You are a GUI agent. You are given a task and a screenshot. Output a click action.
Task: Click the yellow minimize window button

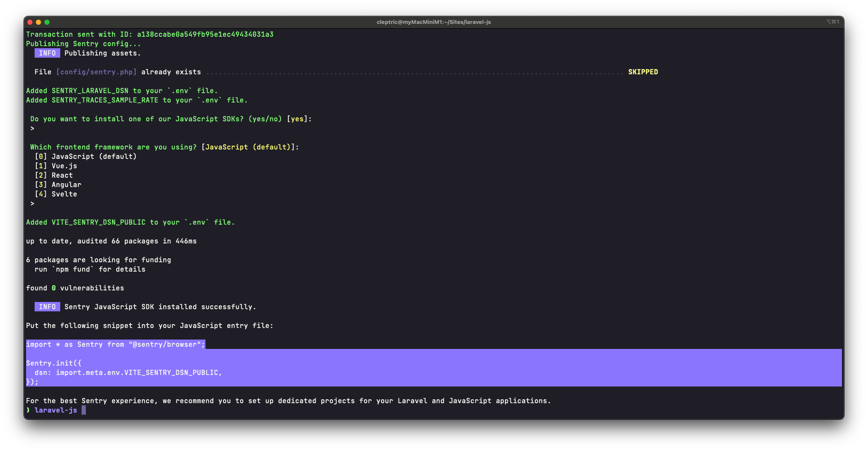click(38, 22)
